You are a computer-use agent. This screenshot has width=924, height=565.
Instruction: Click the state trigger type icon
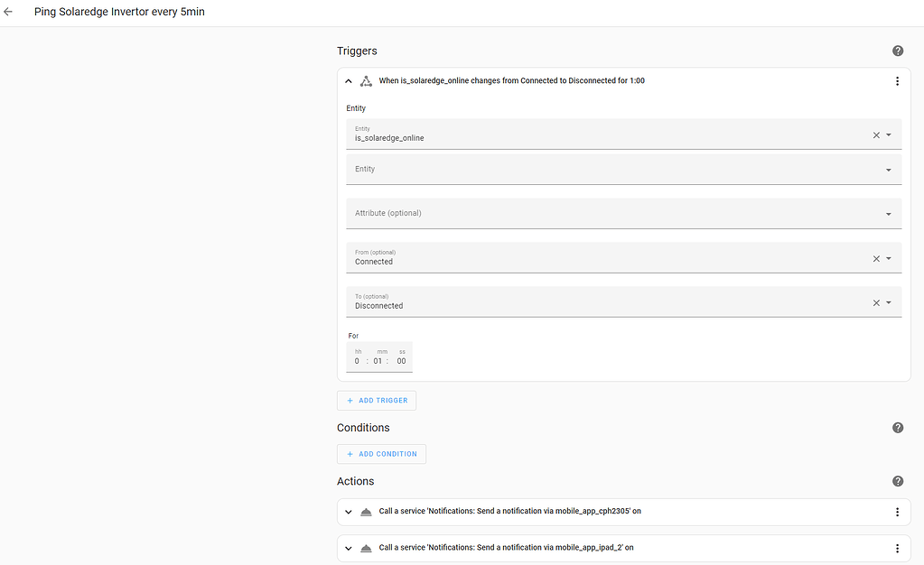tap(366, 80)
